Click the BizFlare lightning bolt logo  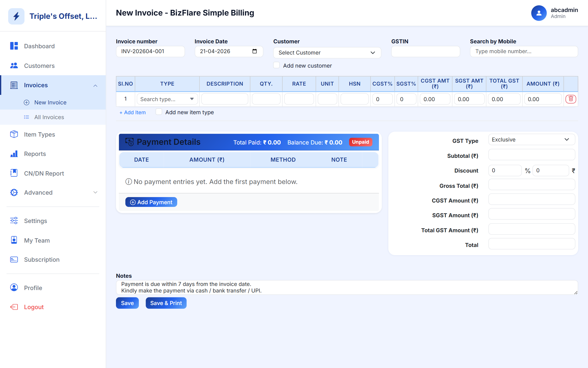pyautogui.click(x=16, y=16)
